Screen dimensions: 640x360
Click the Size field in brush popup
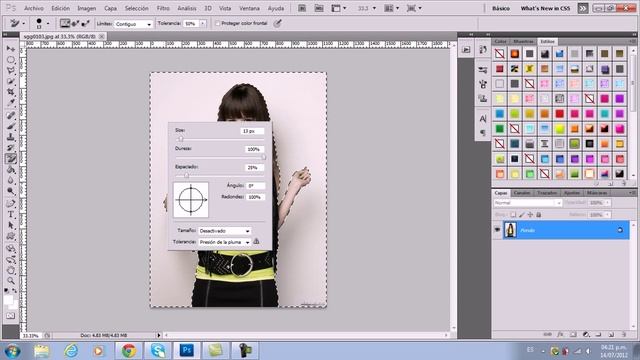tap(252, 131)
